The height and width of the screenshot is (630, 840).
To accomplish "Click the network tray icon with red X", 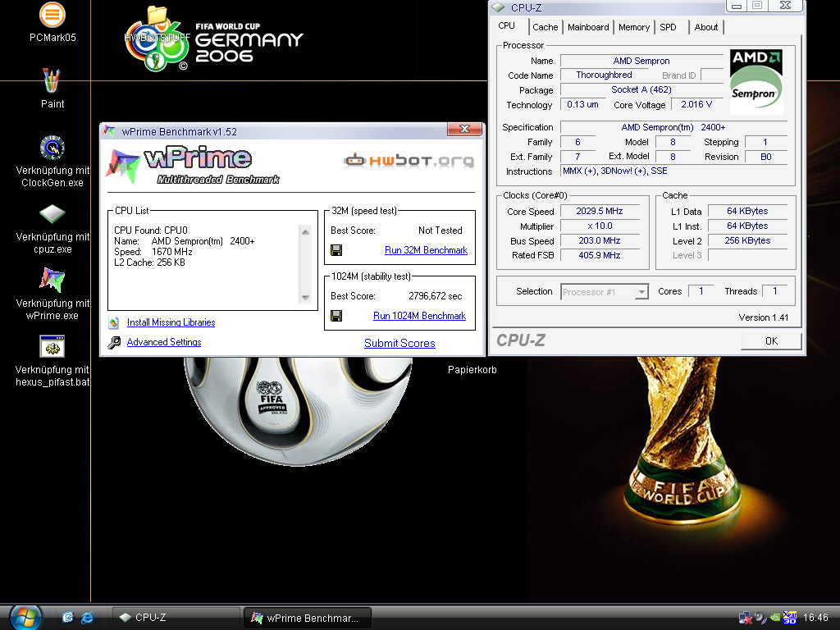I will click(x=745, y=618).
